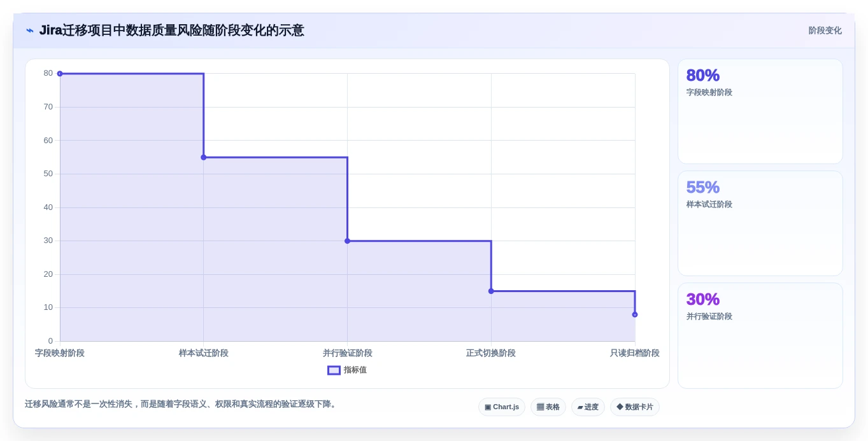The image size is (868, 441).
Task: Click the 30% 并行验证阶段 data card
Action: tap(760, 335)
